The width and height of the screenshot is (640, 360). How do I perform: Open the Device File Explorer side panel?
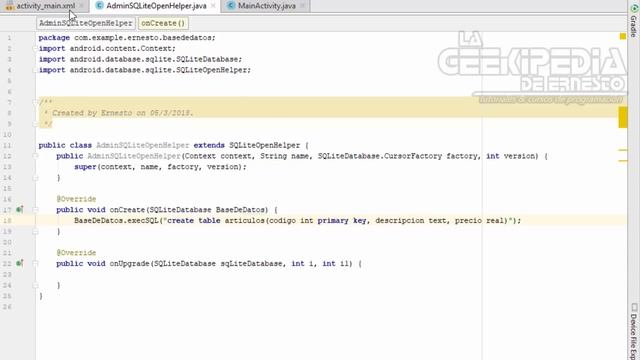click(634, 331)
